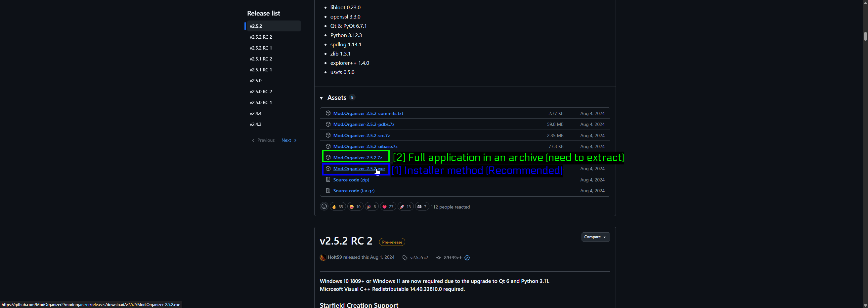
Task: Download Mod.Organizer-2.5.2-commits.txt
Action: pyautogui.click(x=368, y=113)
